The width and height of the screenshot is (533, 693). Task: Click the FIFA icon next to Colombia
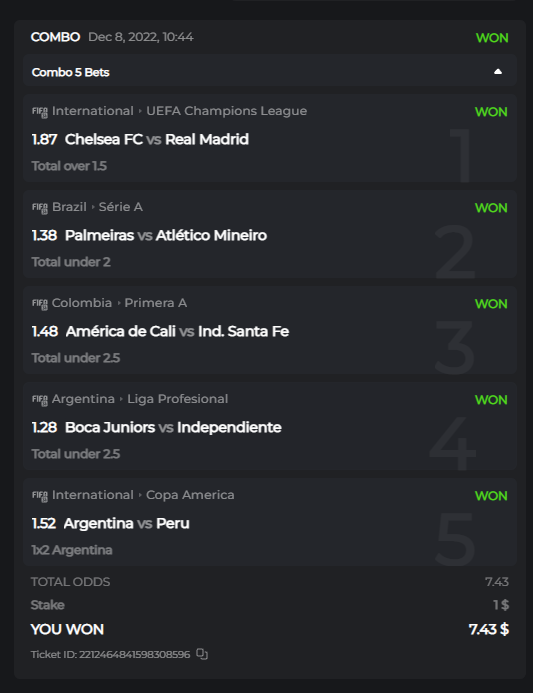(40, 304)
